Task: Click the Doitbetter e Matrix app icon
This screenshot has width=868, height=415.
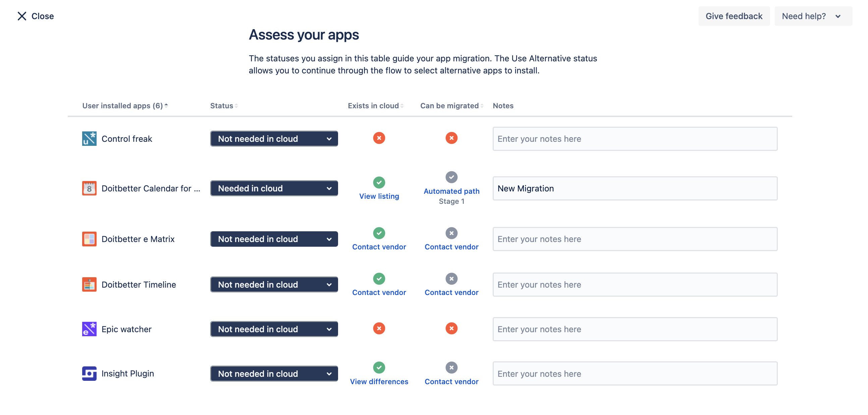Action: click(x=89, y=239)
